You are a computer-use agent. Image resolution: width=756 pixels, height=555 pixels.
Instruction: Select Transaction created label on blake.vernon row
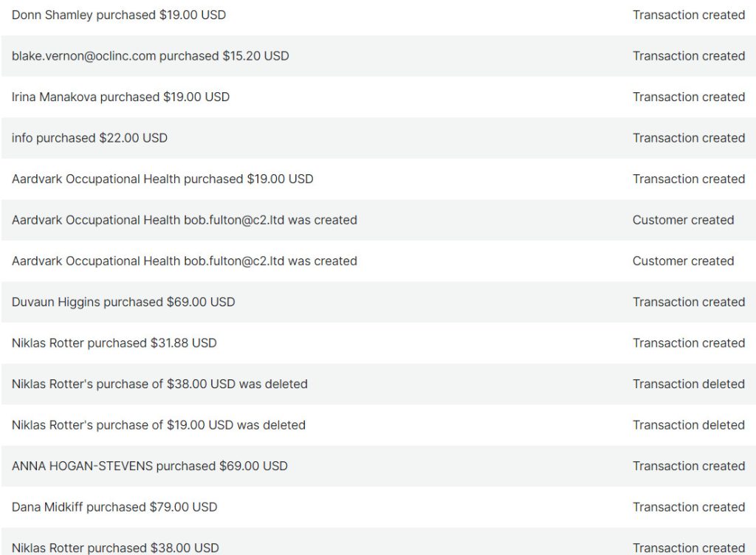(x=688, y=56)
